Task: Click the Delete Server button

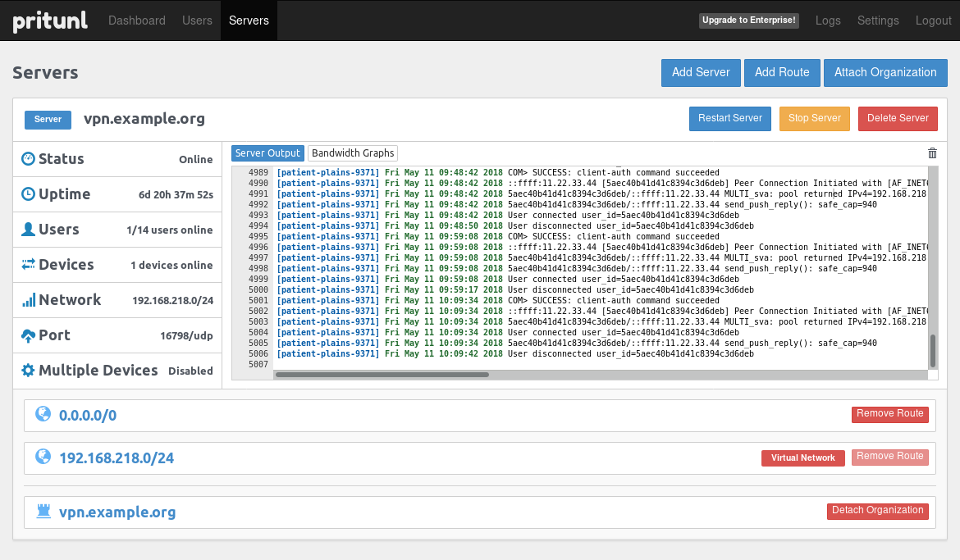Action: pos(898,119)
